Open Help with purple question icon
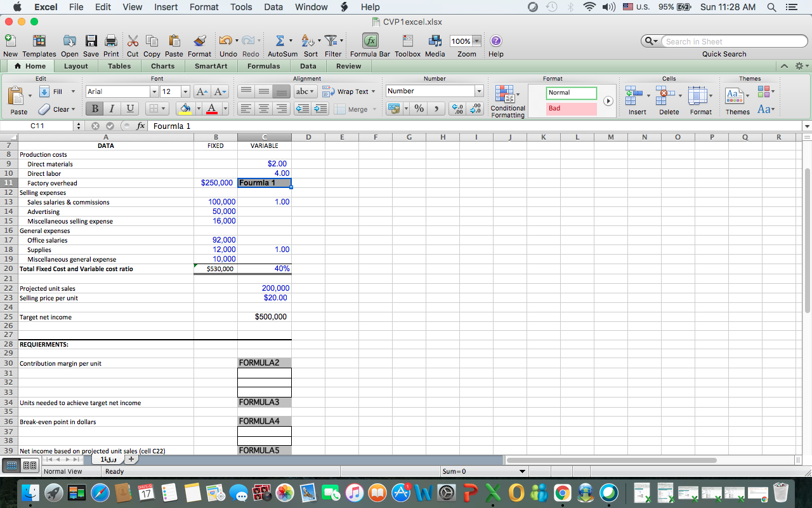The width and height of the screenshot is (812, 508). pyautogui.click(x=496, y=41)
